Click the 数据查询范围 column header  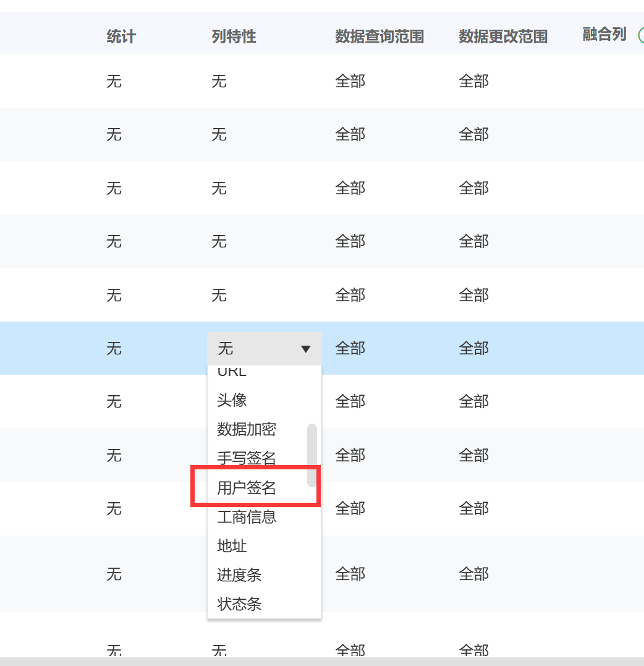pyautogui.click(x=379, y=36)
